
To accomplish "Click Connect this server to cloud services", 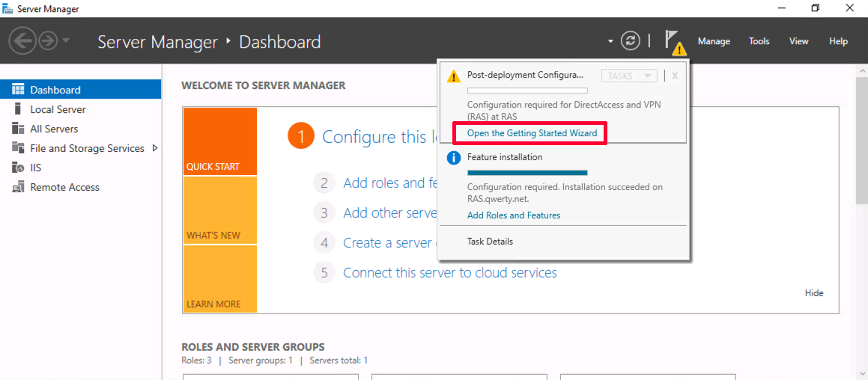I will coord(450,272).
